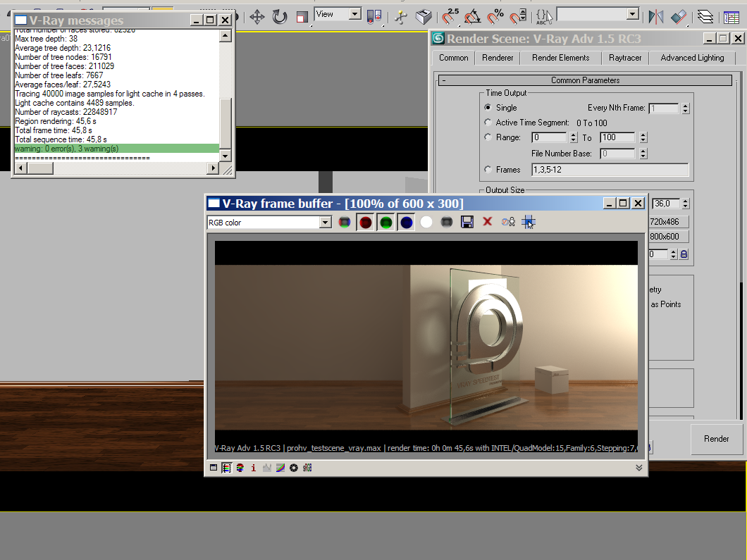
Task: Toggle Select and Manipulate icon
Action: click(x=401, y=17)
